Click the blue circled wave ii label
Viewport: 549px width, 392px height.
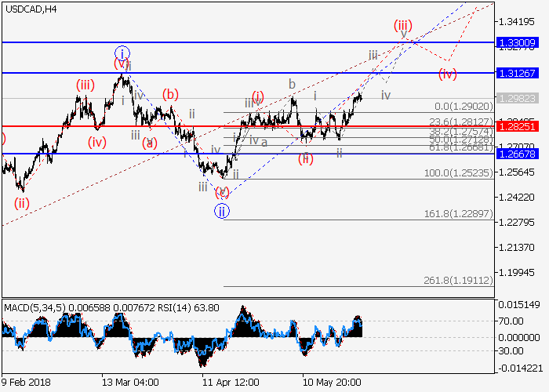coord(222,210)
